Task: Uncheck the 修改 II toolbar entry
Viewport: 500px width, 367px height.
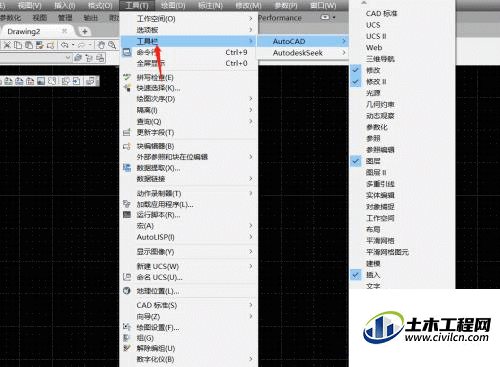Action: [402, 82]
